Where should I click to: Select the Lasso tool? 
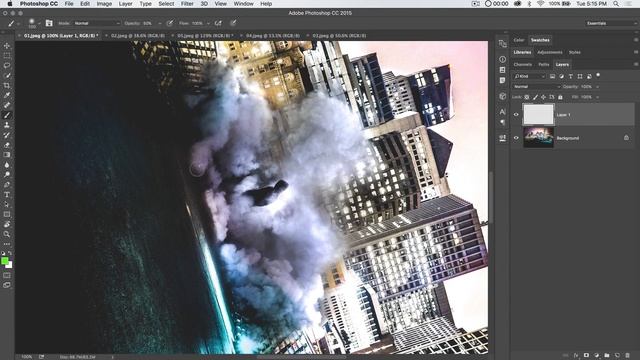point(7,65)
